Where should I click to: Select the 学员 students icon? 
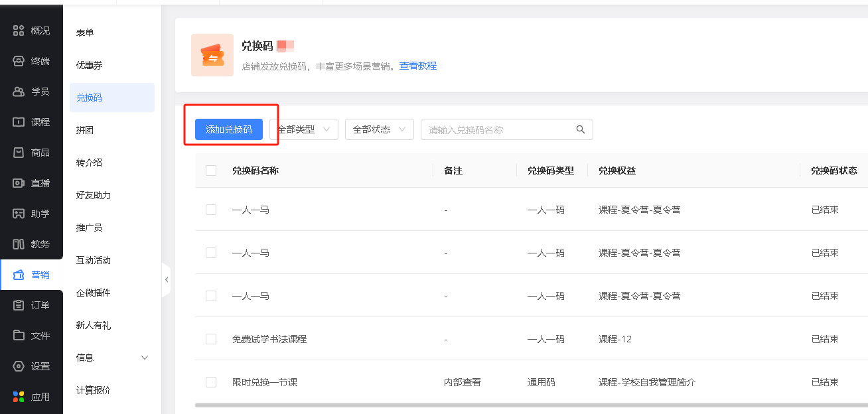pos(19,92)
